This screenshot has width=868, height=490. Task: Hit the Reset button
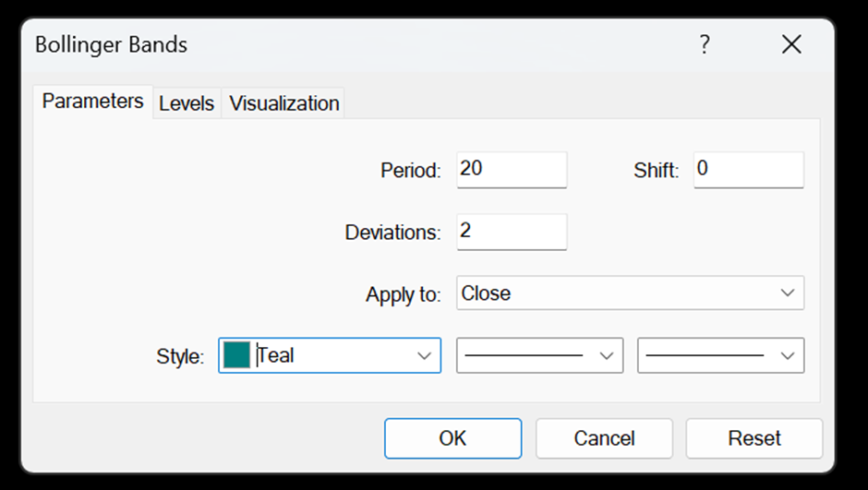tap(753, 438)
